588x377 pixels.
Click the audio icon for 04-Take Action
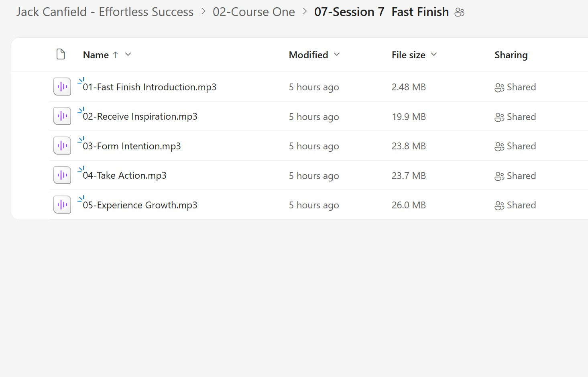pos(62,175)
